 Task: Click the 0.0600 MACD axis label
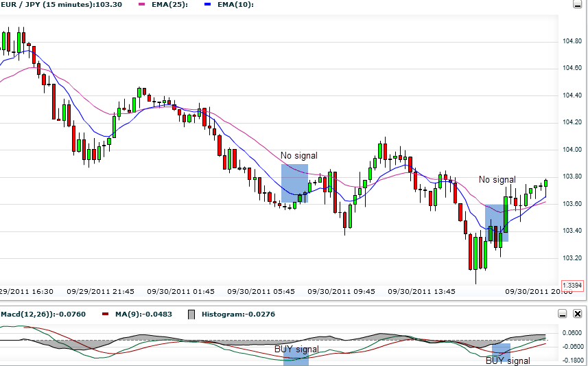click(x=572, y=332)
